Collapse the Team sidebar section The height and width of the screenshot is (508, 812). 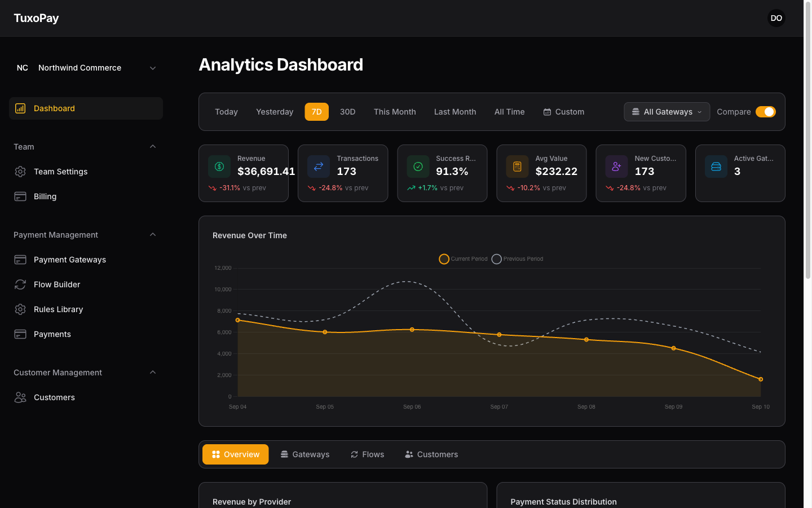(x=86, y=147)
